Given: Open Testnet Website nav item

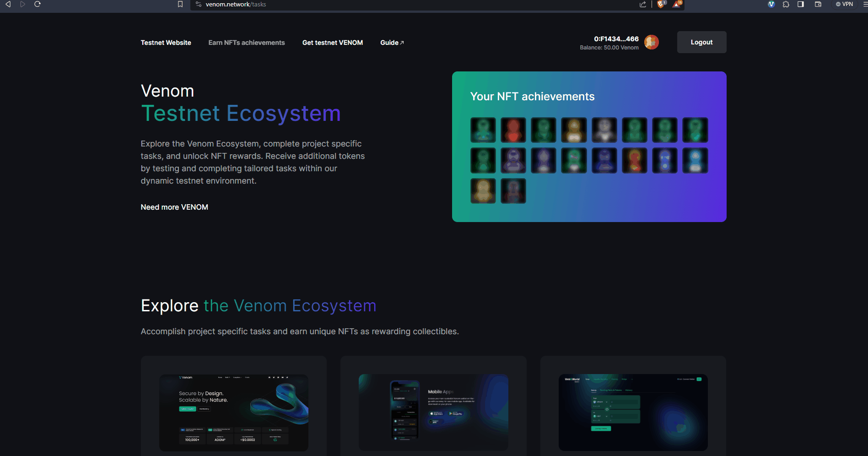Looking at the screenshot, I should (166, 43).
